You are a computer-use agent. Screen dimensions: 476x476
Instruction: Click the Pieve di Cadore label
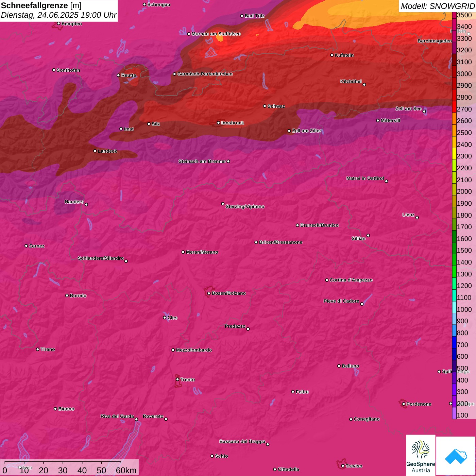coord(341,301)
